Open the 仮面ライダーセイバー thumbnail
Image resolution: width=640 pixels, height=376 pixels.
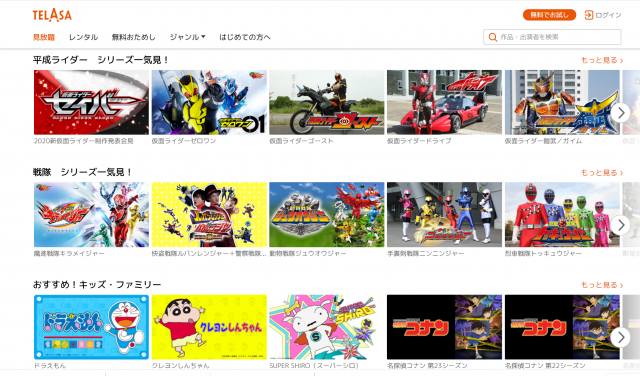91,102
